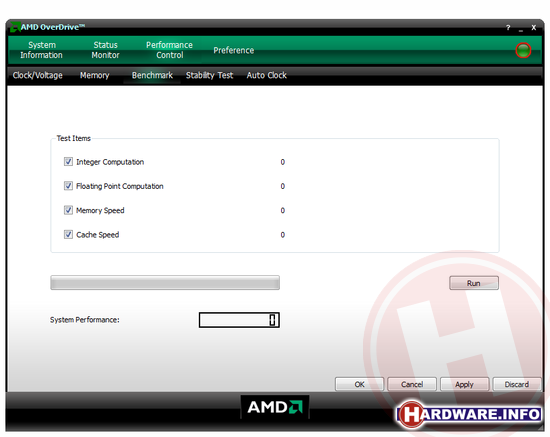This screenshot has height=437, width=550.
Task: Click the AMD logo at the bottom
Action: pyautogui.click(x=275, y=407)
